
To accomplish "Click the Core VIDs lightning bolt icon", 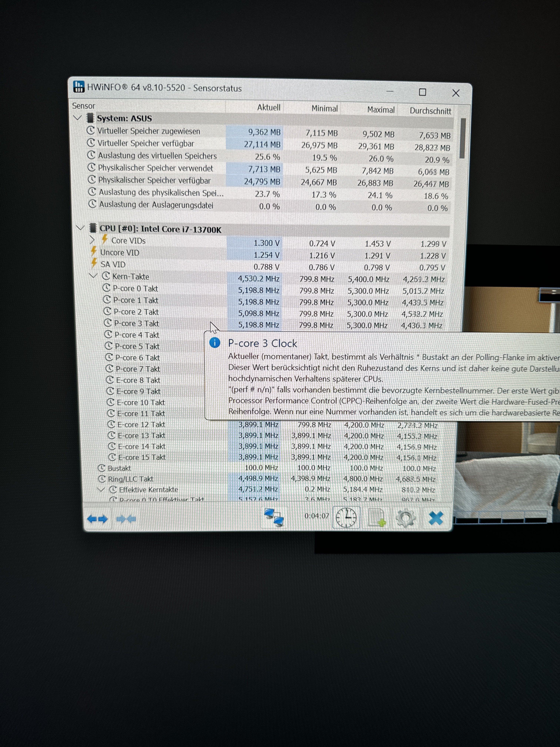I will tap(105, 239).
